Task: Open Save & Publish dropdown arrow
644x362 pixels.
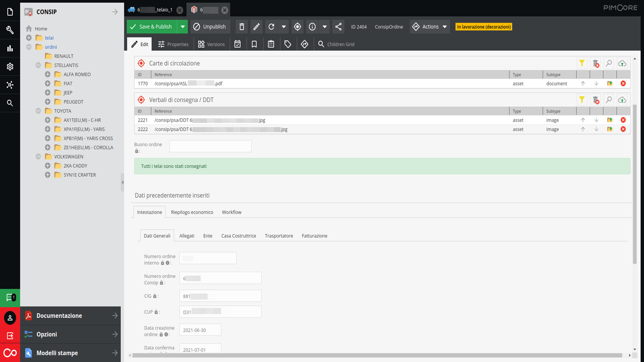Action: pos(183,27)
